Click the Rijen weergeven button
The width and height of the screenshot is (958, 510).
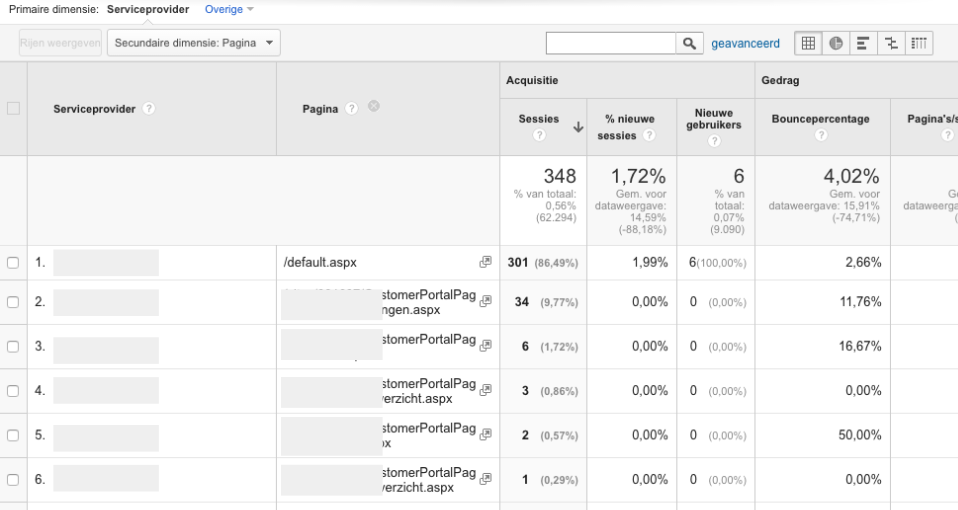[60, 43]
